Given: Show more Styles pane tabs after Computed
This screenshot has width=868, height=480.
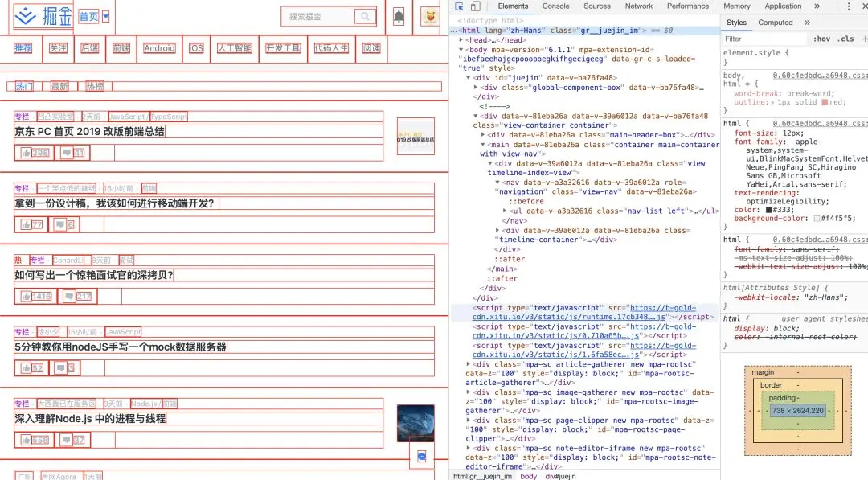Looking at the screenshot, I should tap(807, 23).
